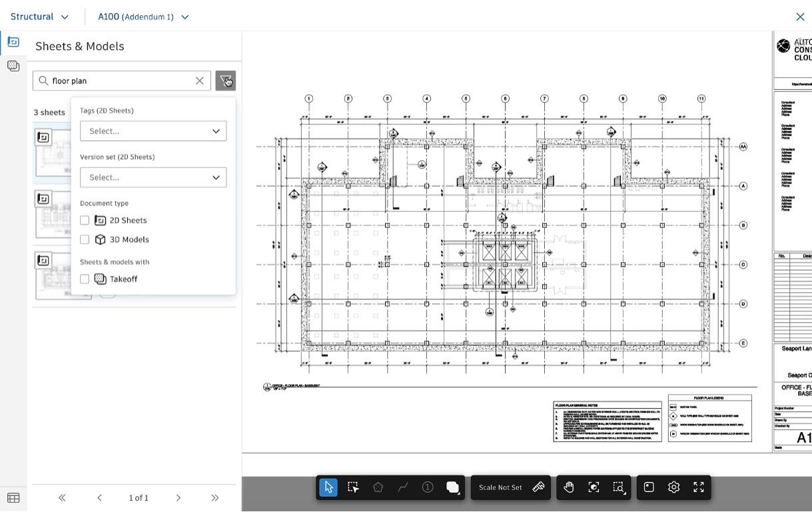Expand the A100 (Addendum 1) sheet dropdown
The image size is (812, 512).
143,17
